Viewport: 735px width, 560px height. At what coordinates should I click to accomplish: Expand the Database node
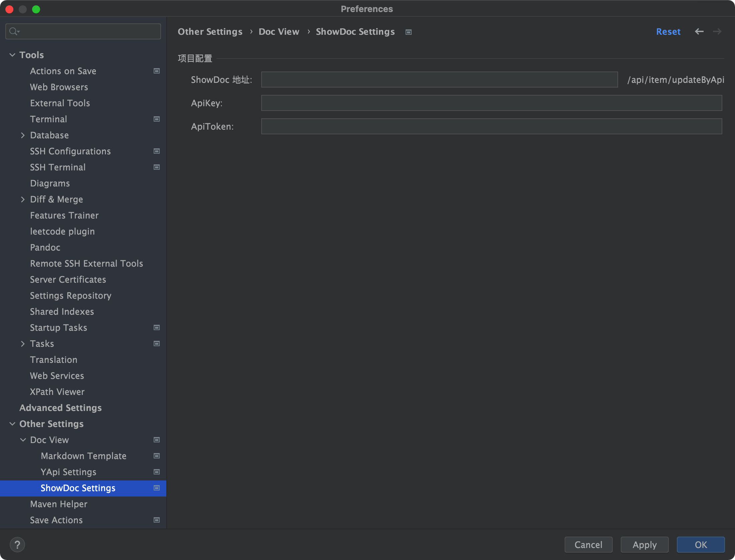pyautogui.click(x=23, y=135)
